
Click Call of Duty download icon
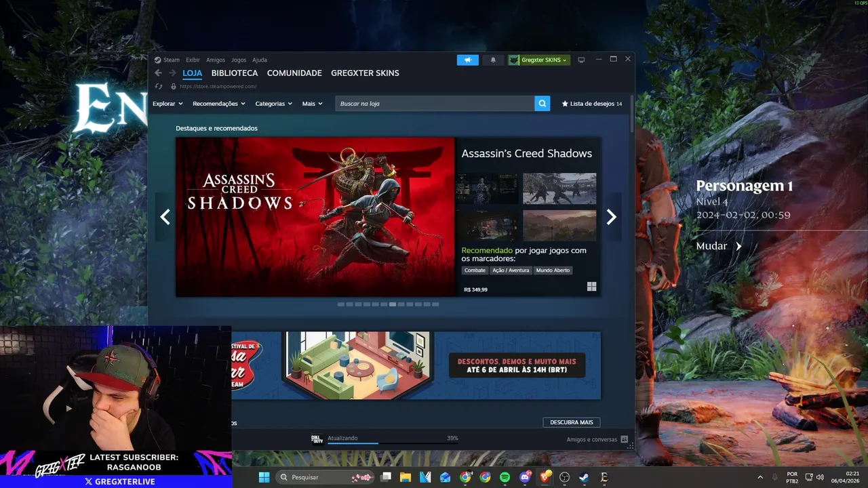point(316,439)
